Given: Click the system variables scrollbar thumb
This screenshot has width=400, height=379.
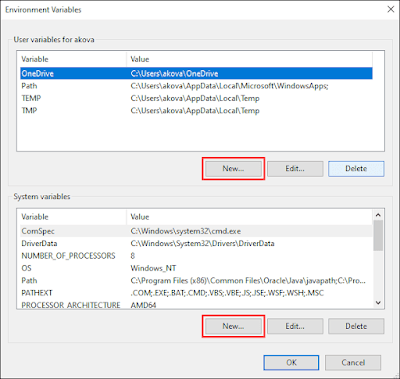Looking at the screenshot, I should 378,236.
